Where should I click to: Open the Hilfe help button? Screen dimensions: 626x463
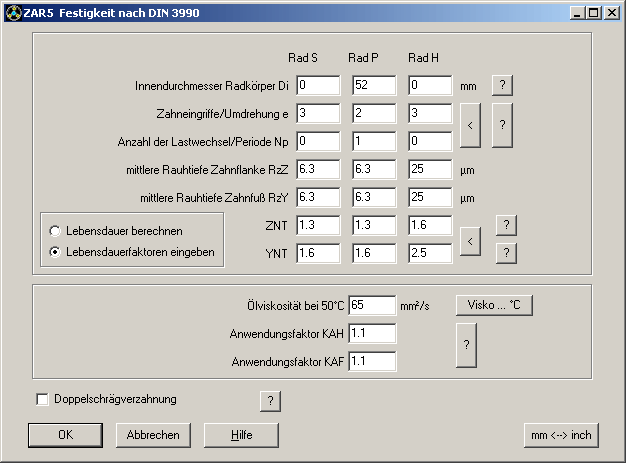[241, 435]
